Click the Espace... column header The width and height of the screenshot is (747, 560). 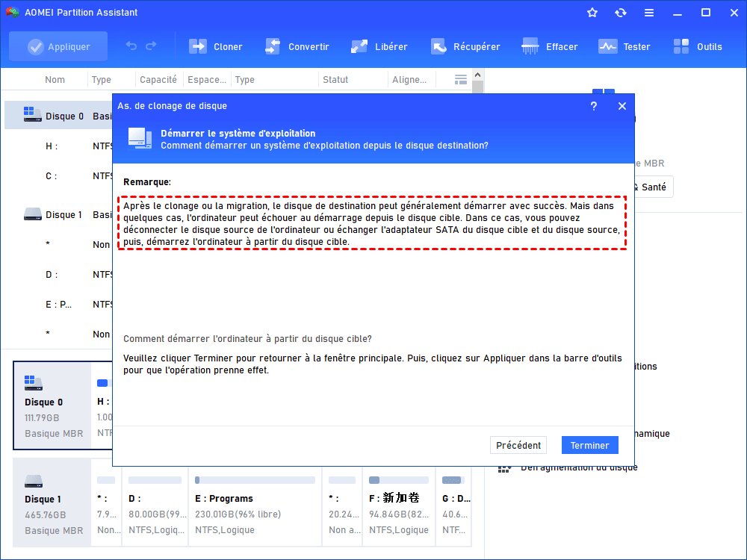point(207,80)
